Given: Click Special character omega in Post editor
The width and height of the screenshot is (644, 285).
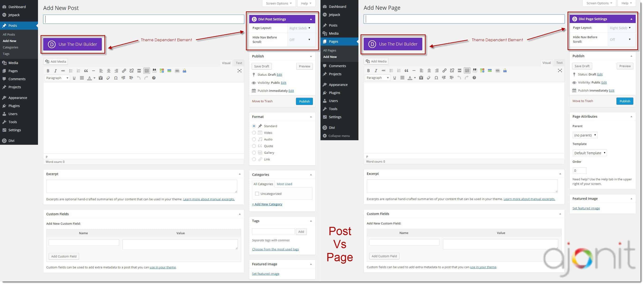Looking at the screenshot, I should (116, 78).
